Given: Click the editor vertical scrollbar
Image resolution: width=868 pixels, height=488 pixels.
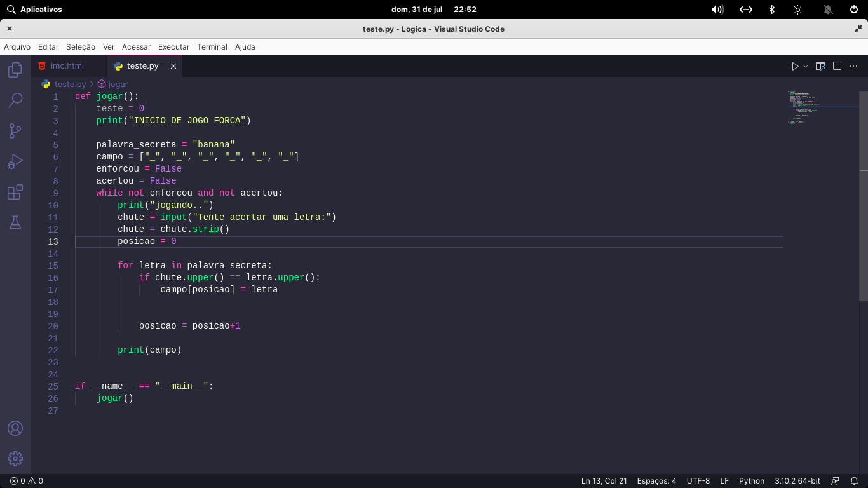Looking at the screenshot, I should (864, 196).
